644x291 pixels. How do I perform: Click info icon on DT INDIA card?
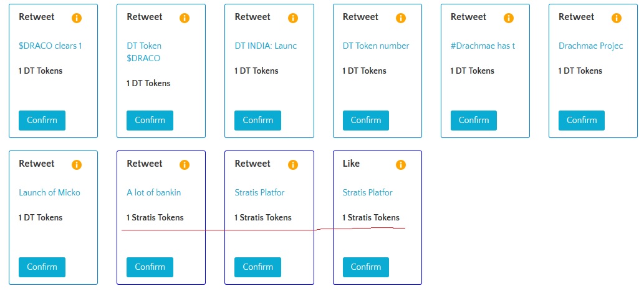pos(293,18)
